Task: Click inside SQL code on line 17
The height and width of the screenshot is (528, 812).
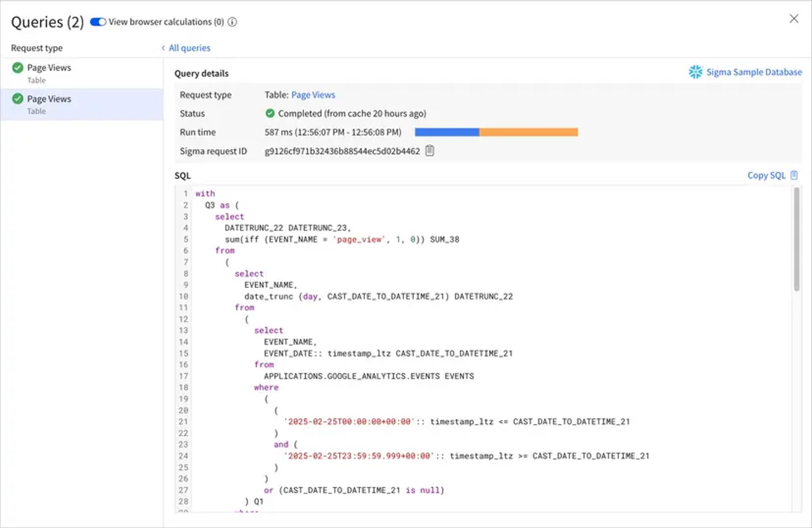Action: (x=369, y=376)
